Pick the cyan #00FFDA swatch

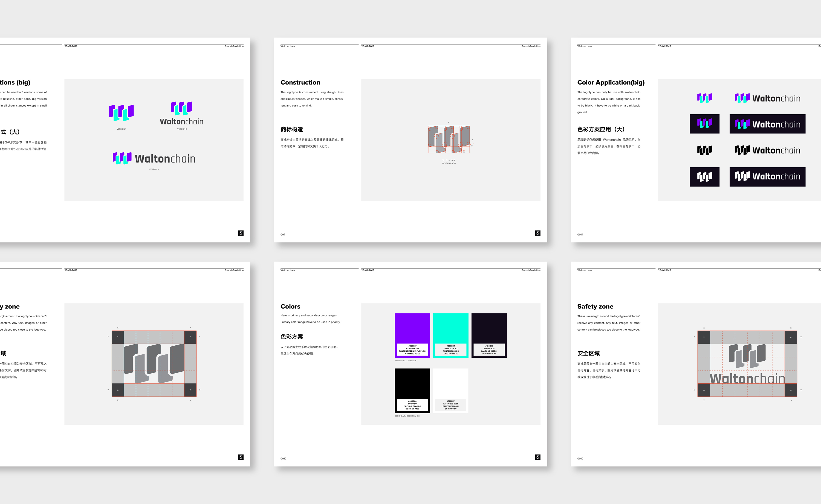(451, 335)
